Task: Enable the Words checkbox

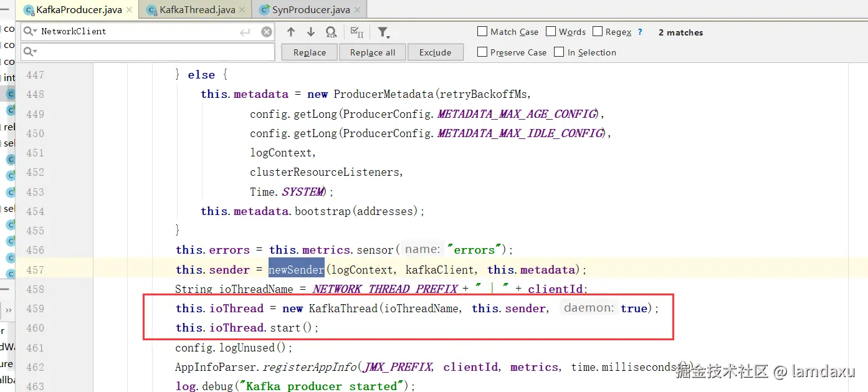Action: [551, 31]
